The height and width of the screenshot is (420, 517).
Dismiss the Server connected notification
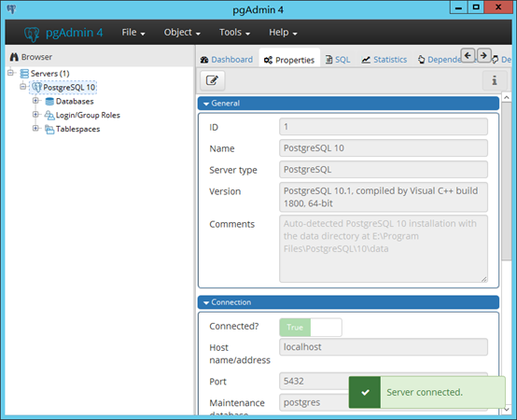tap(427, 392)
